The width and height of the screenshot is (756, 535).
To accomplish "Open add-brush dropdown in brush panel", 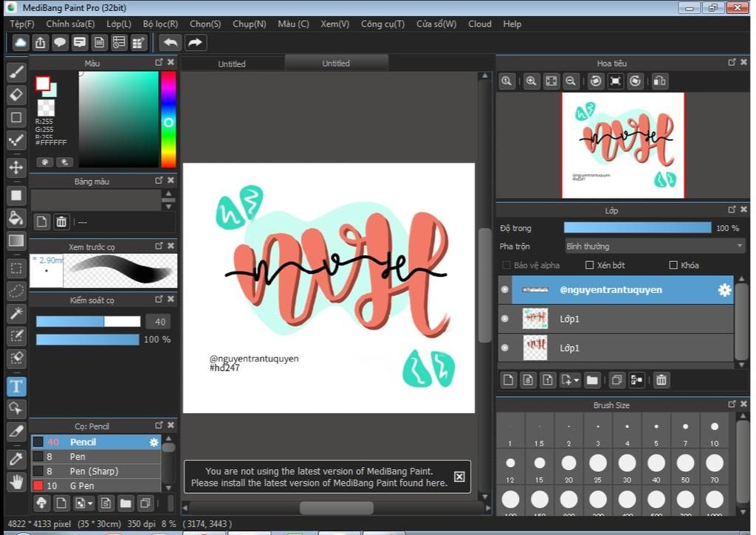I will coord(90,504).
